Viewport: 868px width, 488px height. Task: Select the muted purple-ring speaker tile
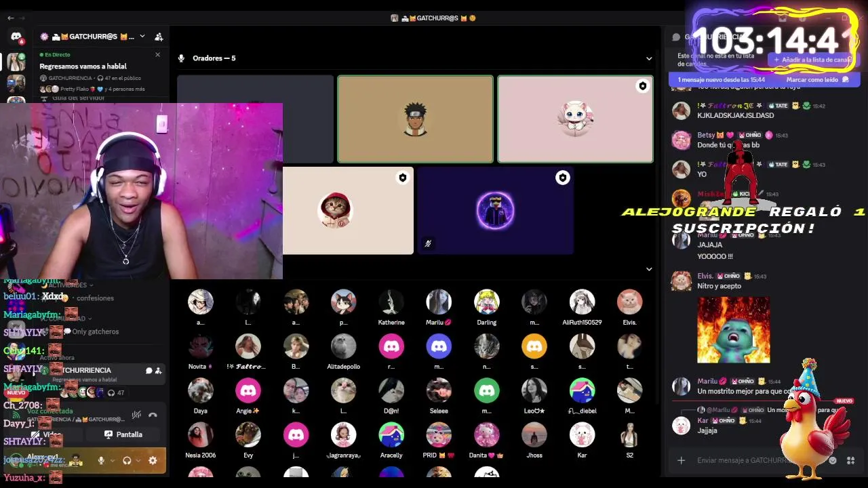pyautogui.click(x=495, y=211)
